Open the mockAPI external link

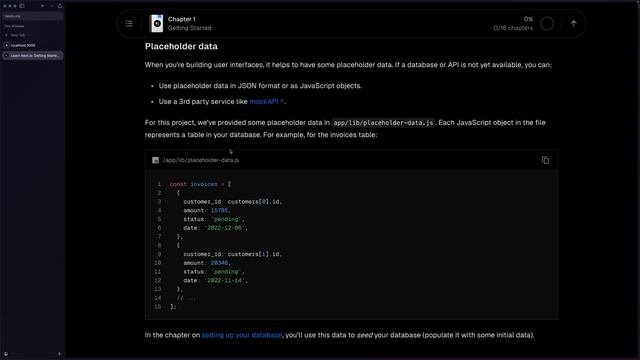click(266, 102)
